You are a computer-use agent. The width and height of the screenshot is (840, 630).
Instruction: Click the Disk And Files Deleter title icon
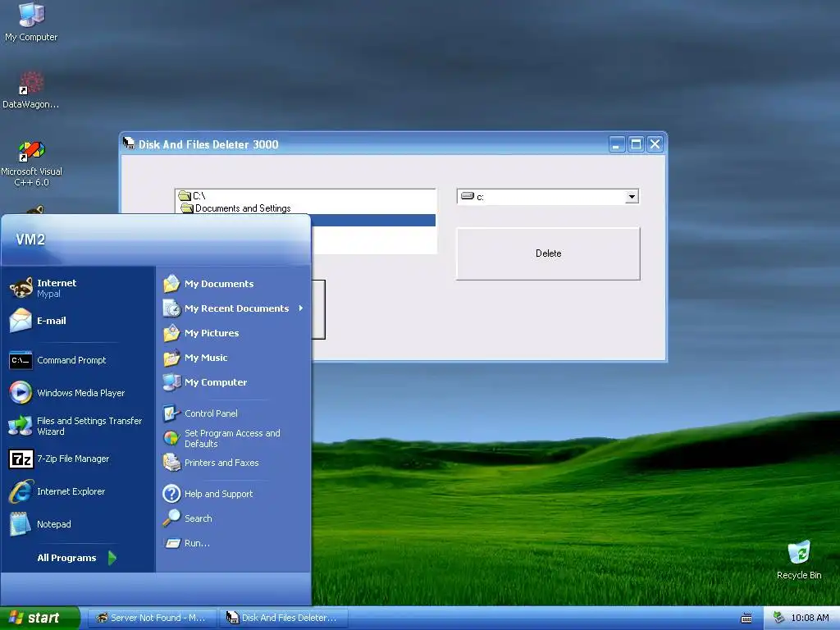pyautogui.click(x=129, y=143)
